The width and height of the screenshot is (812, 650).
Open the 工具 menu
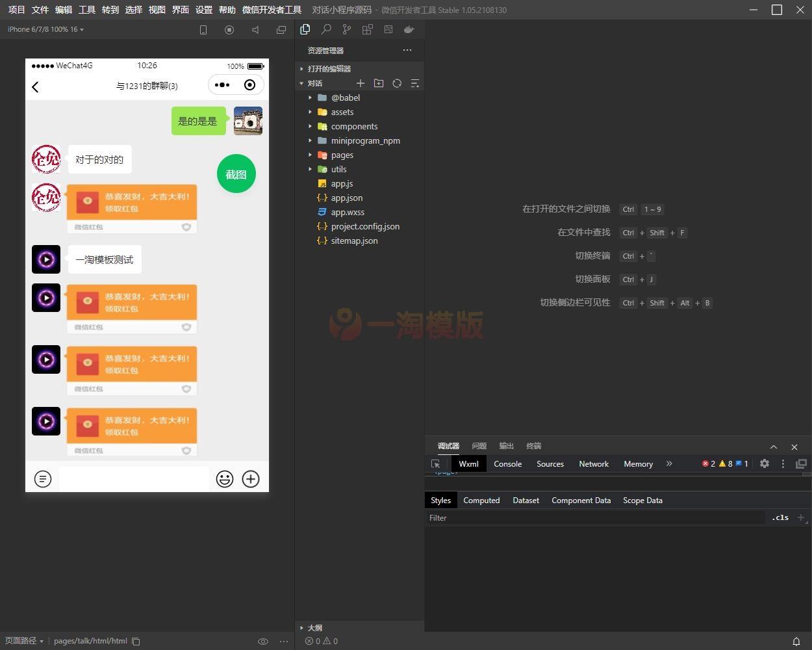[87, 10]
